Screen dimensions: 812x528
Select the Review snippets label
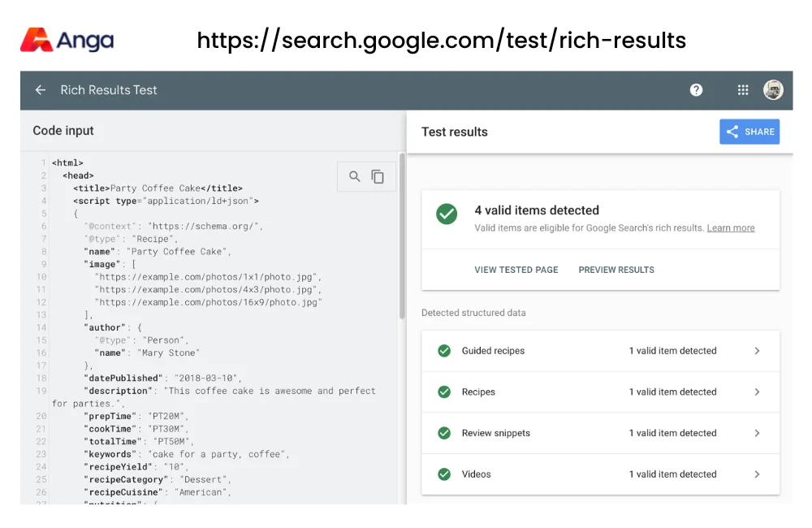[x=495, y=433]
